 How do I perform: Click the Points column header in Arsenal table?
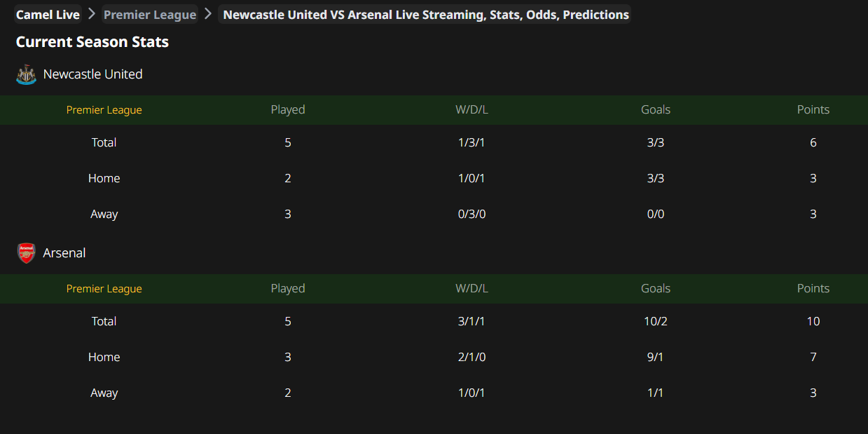coord(813,288)
